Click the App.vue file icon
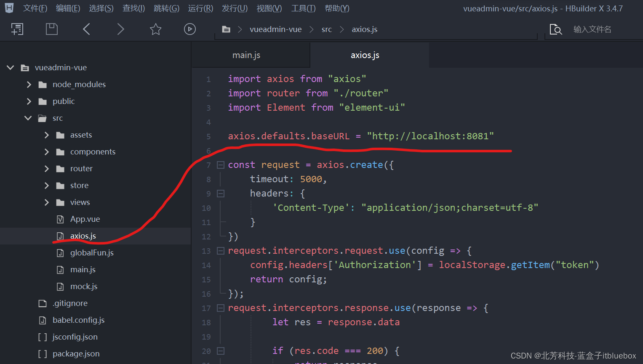 (x=60, y=219)
